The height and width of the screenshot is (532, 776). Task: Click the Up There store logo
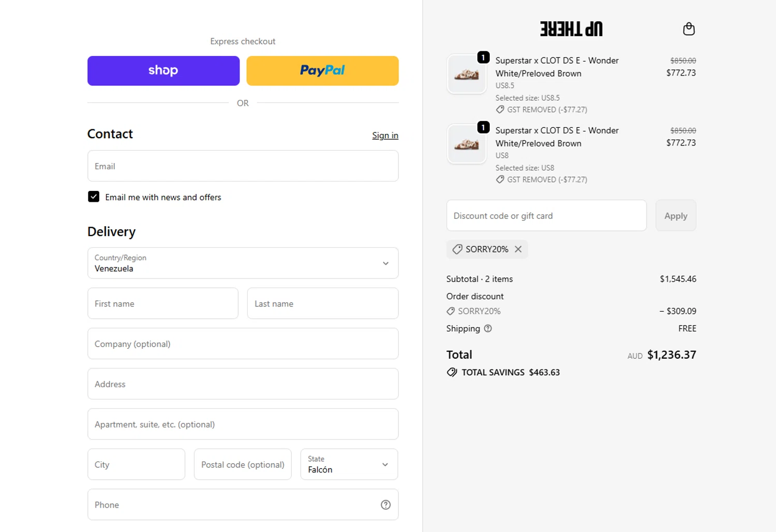click(571, 29)
